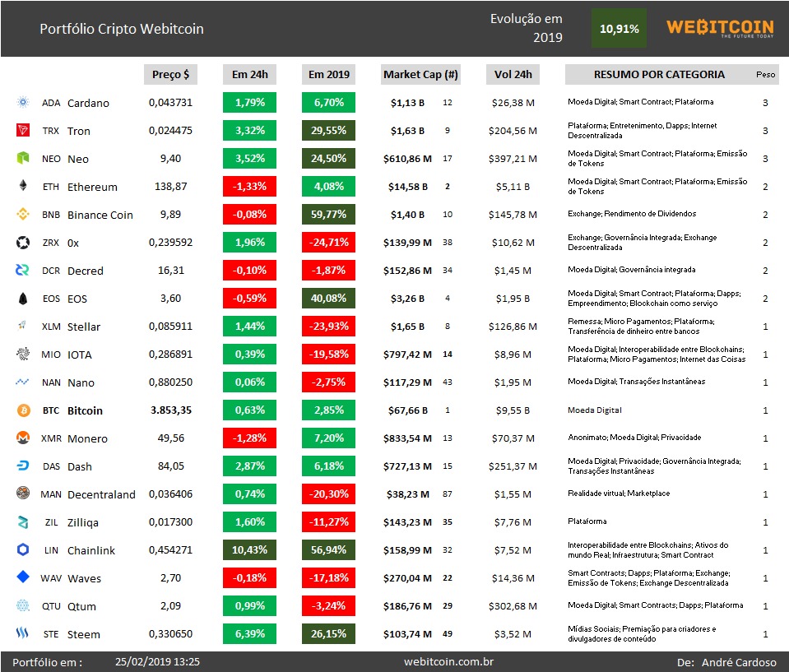Click the Monero name label

tap(87, 438)
